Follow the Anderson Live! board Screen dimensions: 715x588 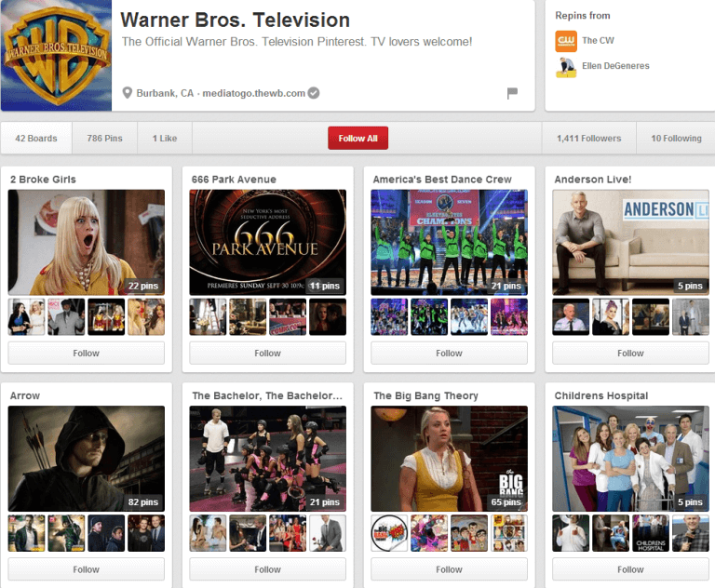630,354
